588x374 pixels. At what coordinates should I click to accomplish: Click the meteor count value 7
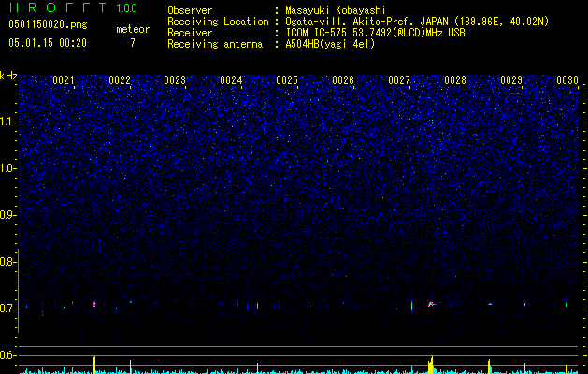tap(133, 43)
